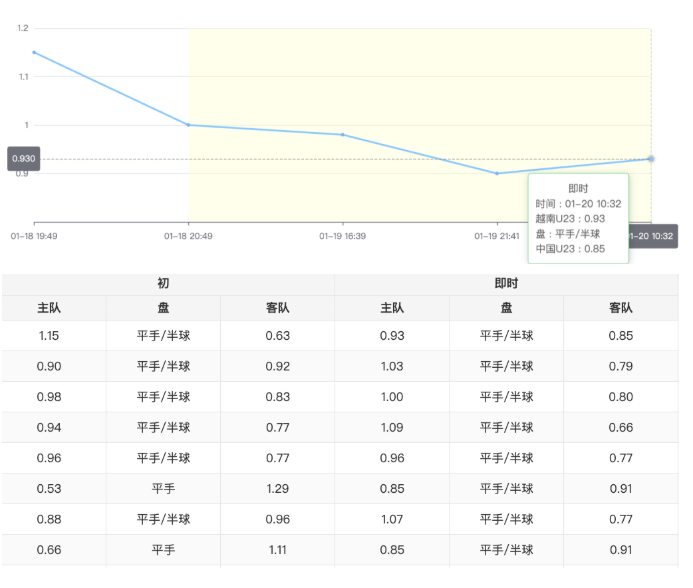Click the 01-18 19:49 data point on the line
The height and width of the screenshot is (588, 693).
click(x=34, y=52)
